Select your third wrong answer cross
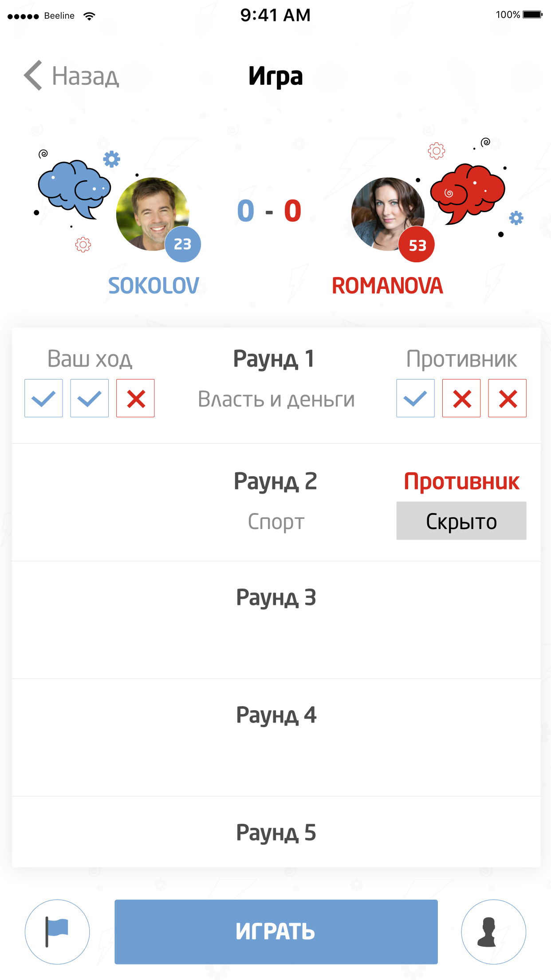 coord(135,398)
